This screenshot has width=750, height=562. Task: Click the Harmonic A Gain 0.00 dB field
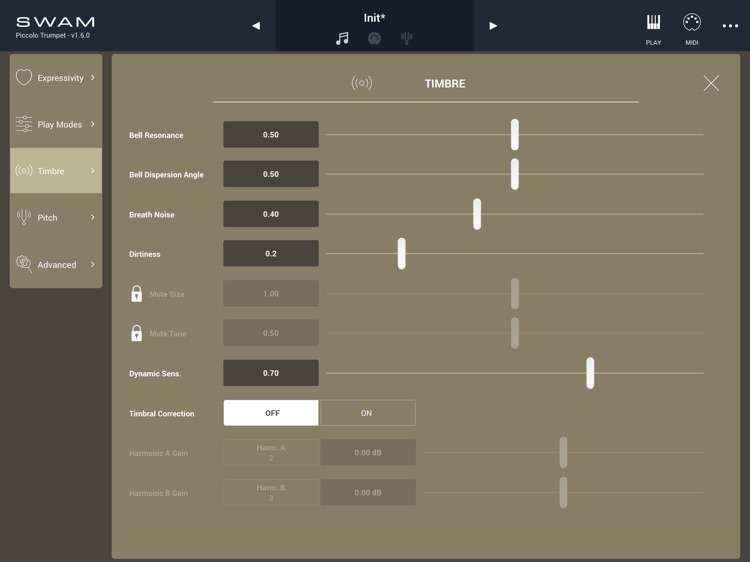click(368, 452)
